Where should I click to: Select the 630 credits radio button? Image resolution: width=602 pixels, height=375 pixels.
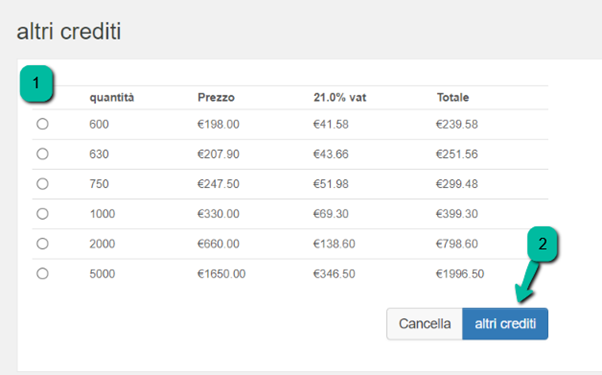pyautogui.click(x=42, y=154)
